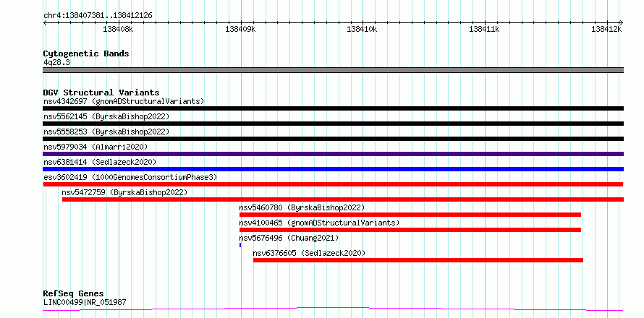Viewport: 644px width, 318px height.
Task: Click the 138412k ruler tick label
Action: coord(606,29)
